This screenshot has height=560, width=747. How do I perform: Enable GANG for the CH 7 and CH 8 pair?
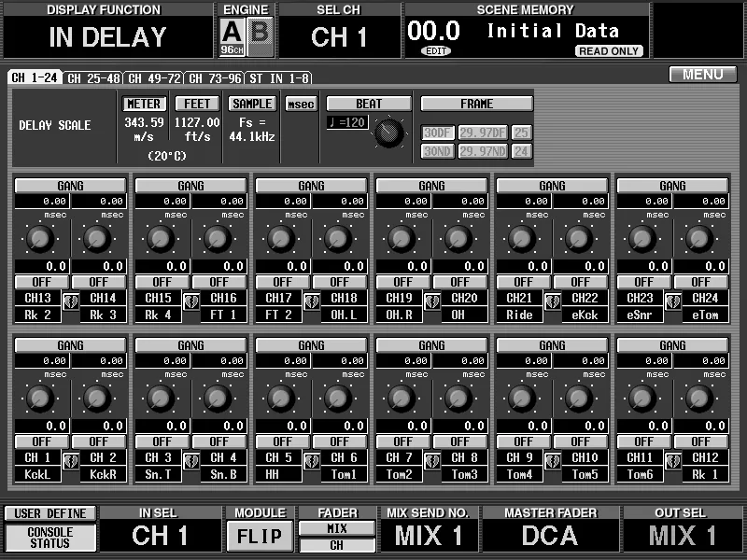(x=431, y=344)
